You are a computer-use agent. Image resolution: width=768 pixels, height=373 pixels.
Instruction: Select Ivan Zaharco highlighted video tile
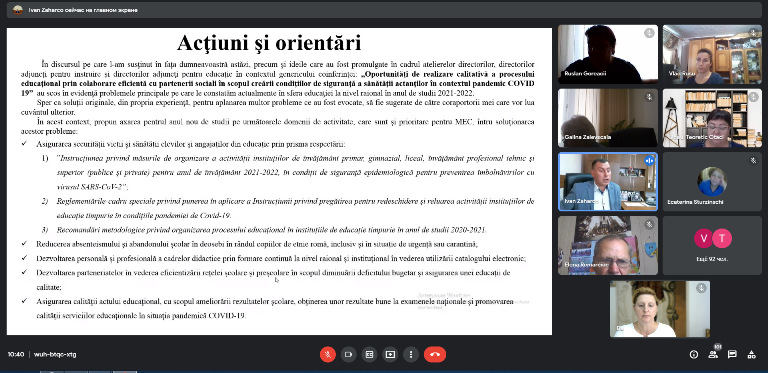tap(608, 182)
